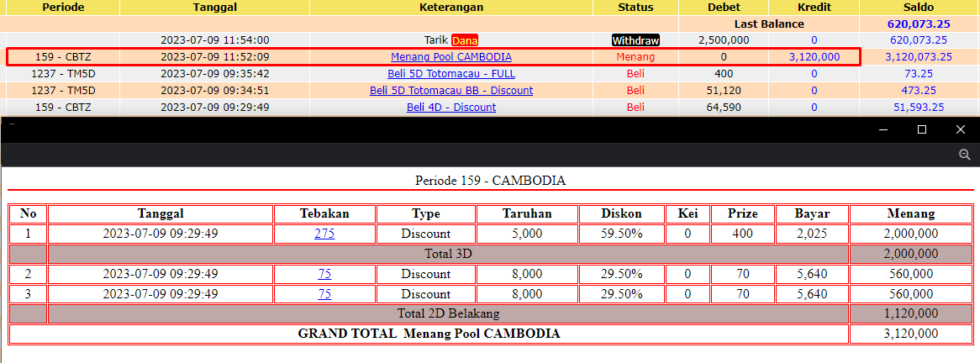Click the zoom magnifier icon in popup toolbar
This screenshot has width=980, height=363.
pyautogui.click(x=964, y=155)
